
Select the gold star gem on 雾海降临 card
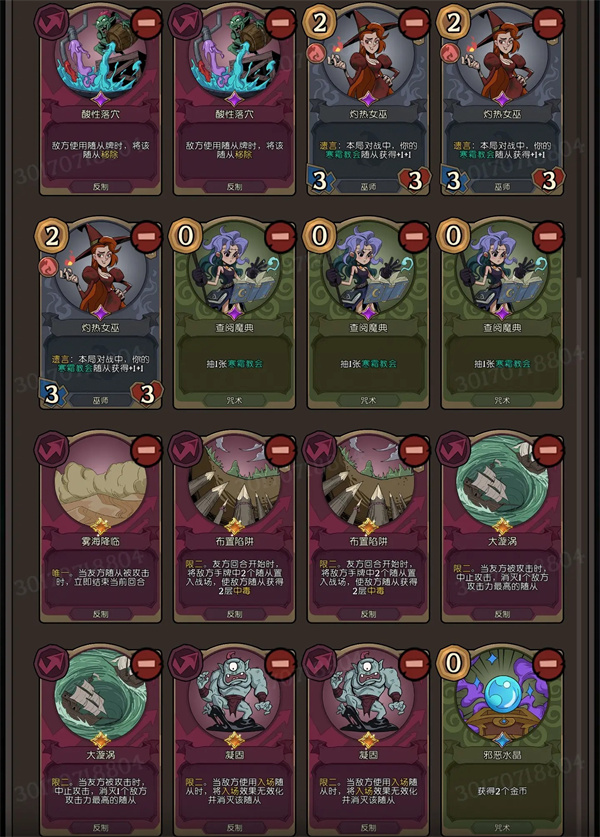(100, 526)
